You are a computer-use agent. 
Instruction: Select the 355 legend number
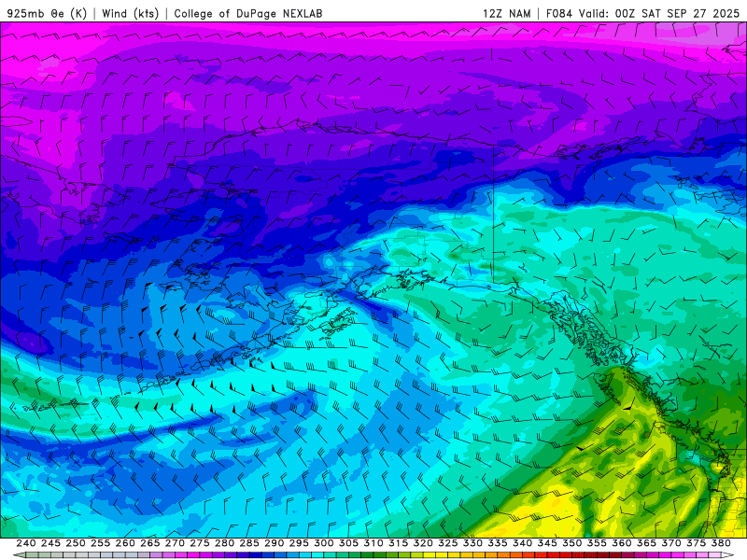[597, 543]
